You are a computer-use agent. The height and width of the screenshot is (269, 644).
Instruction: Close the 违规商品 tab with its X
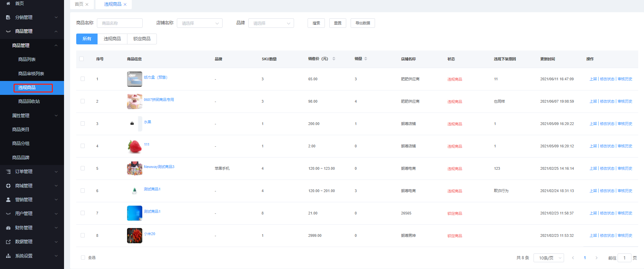125,4
